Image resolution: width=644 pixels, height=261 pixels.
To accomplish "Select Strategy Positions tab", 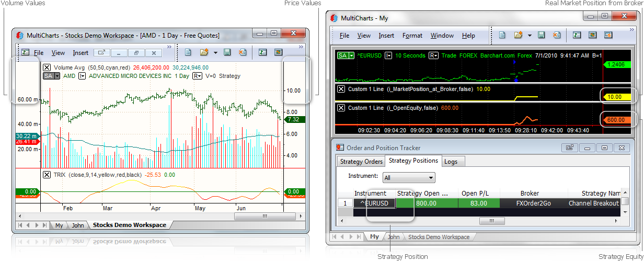I will point(413,161).
